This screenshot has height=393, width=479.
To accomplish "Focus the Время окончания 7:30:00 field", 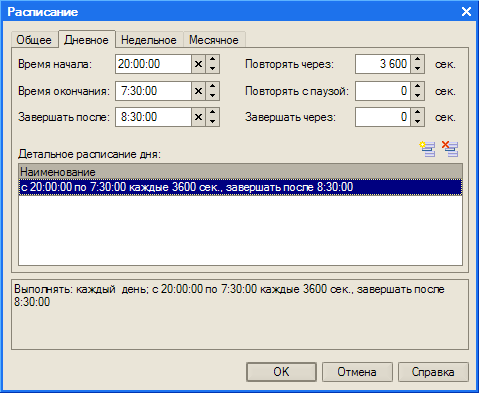I will [x=153, y=91].
